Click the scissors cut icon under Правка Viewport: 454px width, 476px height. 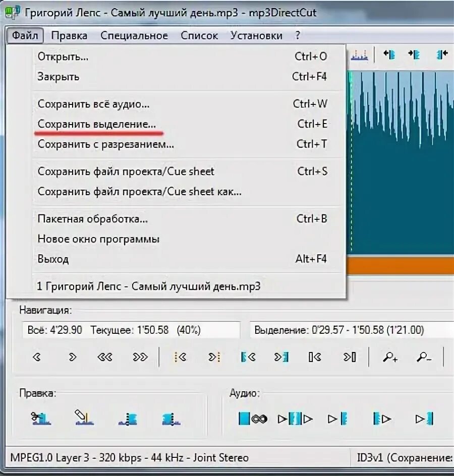41,418
